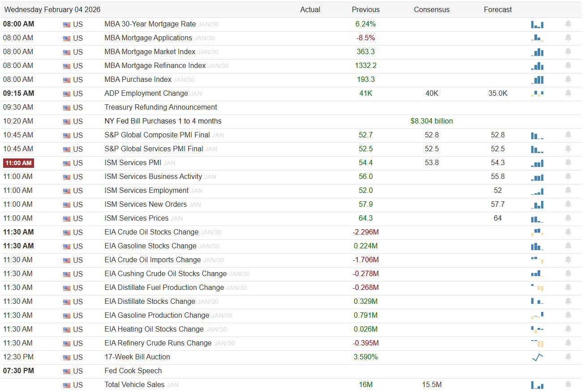Click the Actual column header

310,9
